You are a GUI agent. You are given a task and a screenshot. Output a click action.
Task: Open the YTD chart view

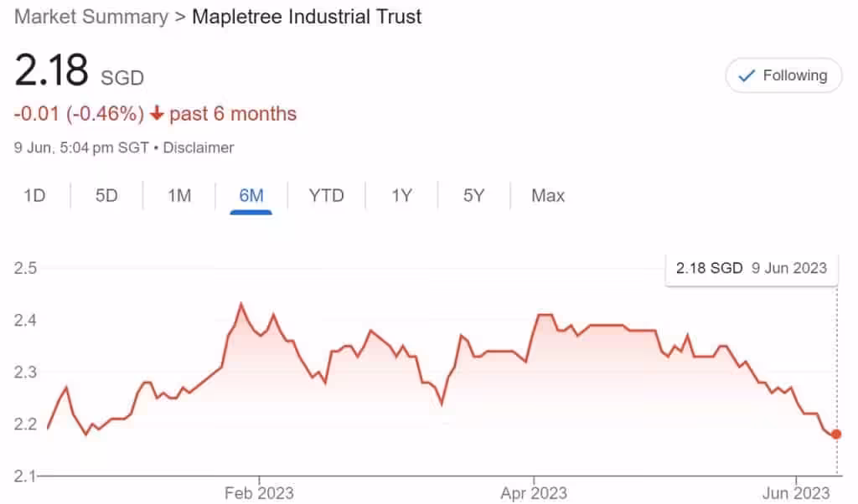pos(326,195)
